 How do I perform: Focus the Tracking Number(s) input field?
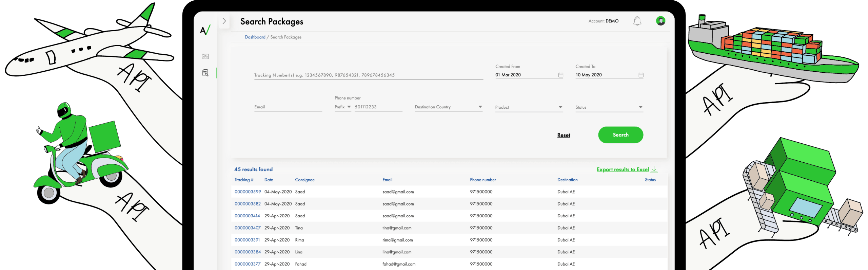click(368, 75)
